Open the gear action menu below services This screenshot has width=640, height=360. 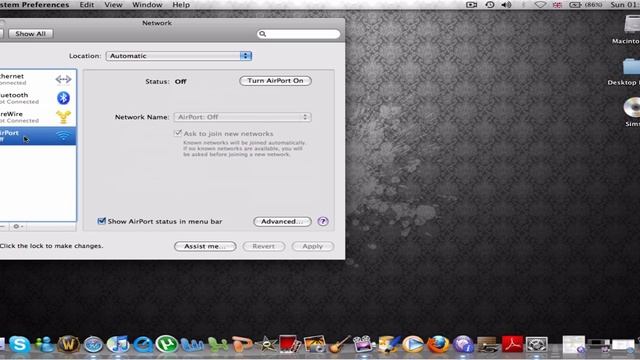pyautogui.click(x=18, y=227)
